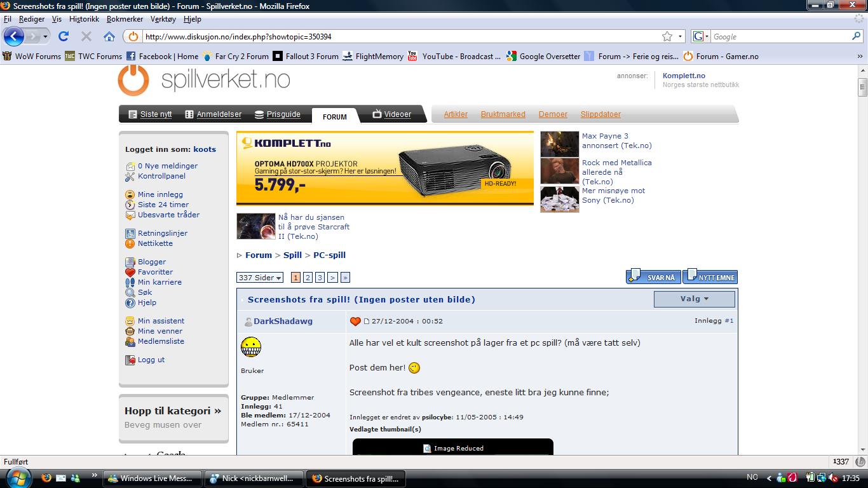This screenshot has width=868, height=488.
Task: Open the Hjelp menu
Action: (x=193, y=19)
